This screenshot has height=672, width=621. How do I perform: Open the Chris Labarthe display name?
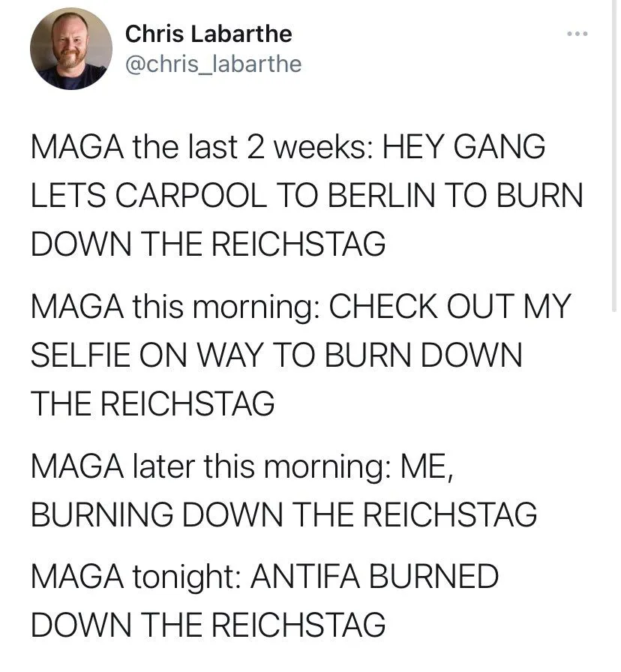(x=208, y=34)
